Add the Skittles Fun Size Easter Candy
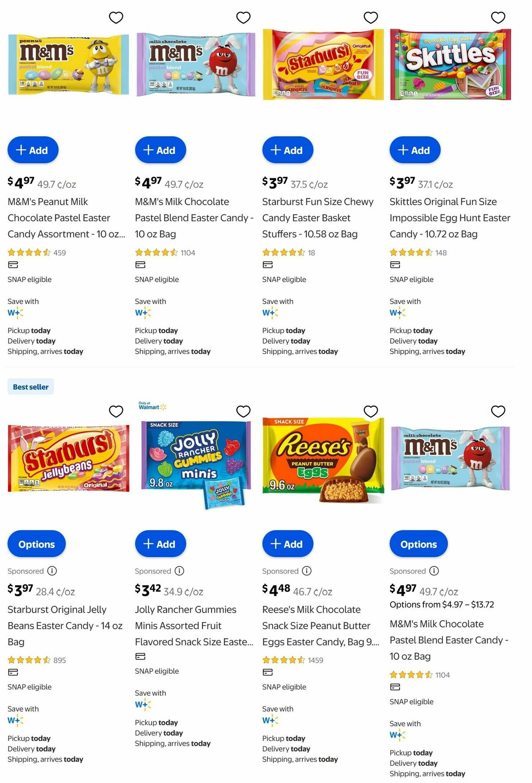Image resolution: width=532 pixels, height=783 pixels. click(415, 150)
